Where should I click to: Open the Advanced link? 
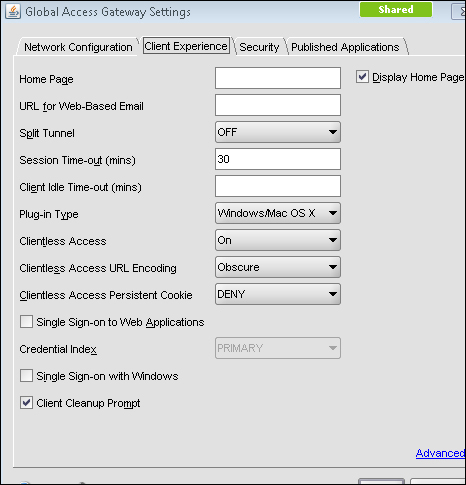click(x=440, y=453)
